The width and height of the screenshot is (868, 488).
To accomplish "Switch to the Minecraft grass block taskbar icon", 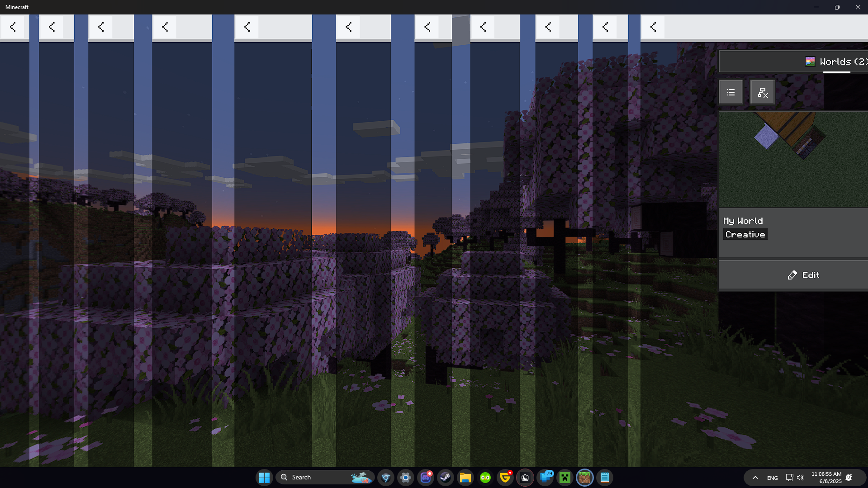I will [x=585, y=478].
